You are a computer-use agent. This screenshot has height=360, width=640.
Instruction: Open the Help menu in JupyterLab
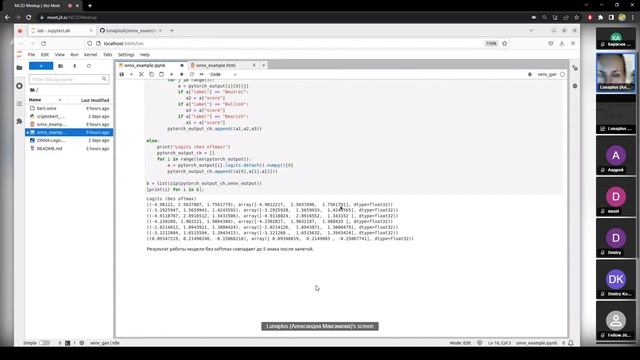click(145, 55)
